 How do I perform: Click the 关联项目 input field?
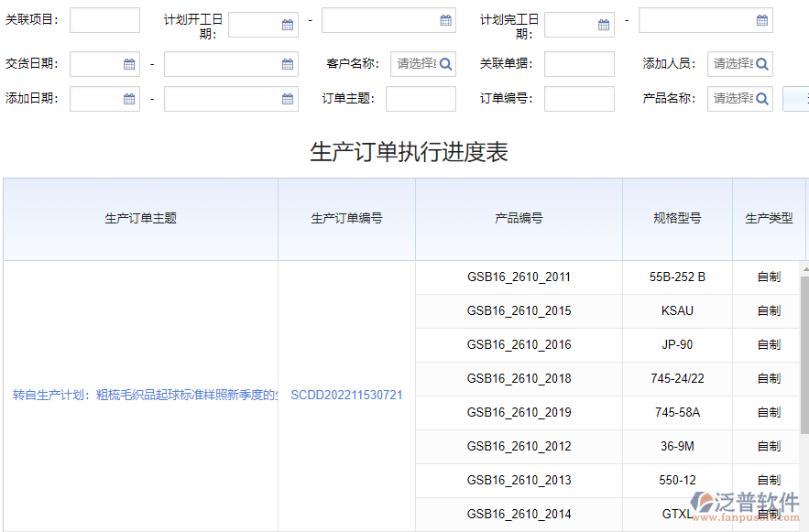click(x=104, y=19)
